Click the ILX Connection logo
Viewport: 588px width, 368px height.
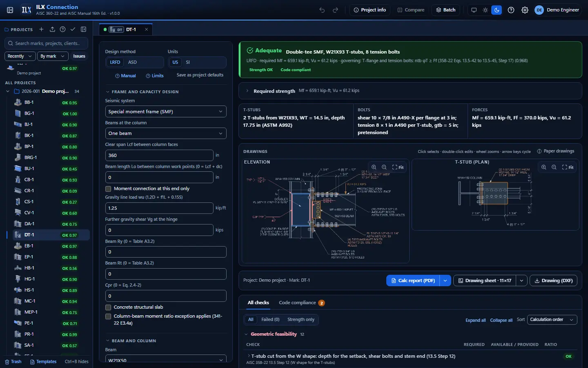pos(27,10)
